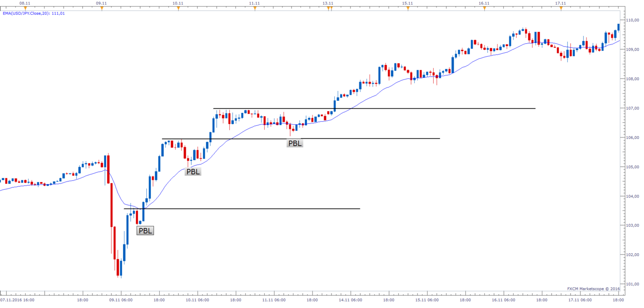The image size is (644, 308).
Task: Click the 09.11 orange day marker
Action: pyautogui.click(x=102, y=9)
